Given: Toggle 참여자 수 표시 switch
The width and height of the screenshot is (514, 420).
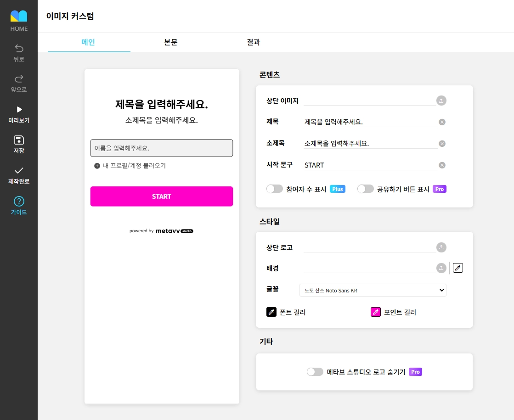Looking at the screenshot, I should point(274,189).
